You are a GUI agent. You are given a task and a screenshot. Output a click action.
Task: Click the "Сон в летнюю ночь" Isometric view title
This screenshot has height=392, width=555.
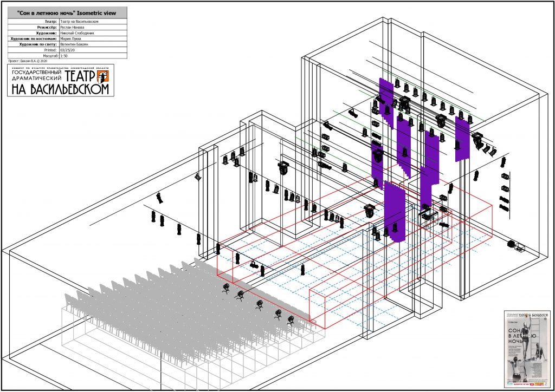(x=67, y=13)
